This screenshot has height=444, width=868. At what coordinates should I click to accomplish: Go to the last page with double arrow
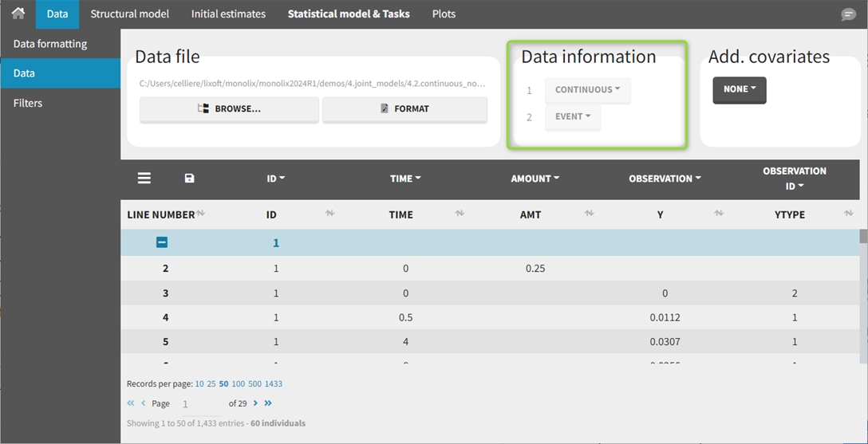pos(268,403)
